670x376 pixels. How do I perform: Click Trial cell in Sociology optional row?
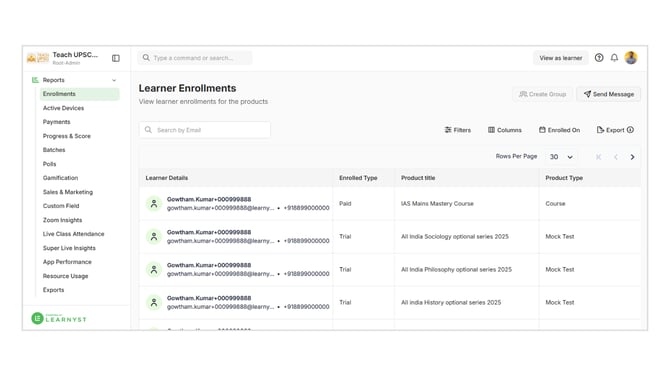(x=345, y=237)
